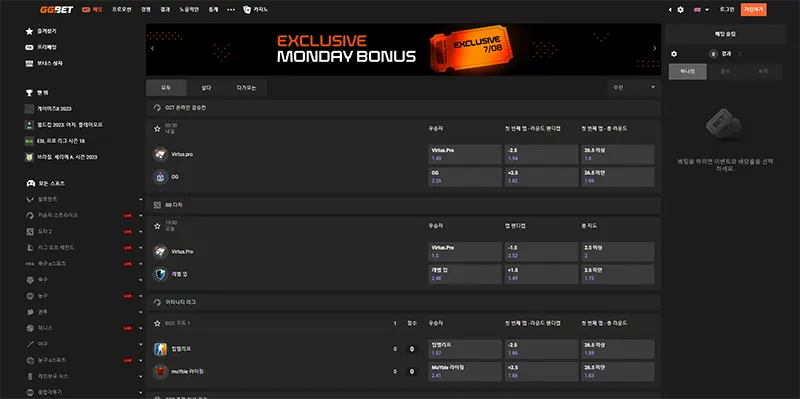Click the bonus box icon in the sidebar
Image resolution: width=800 pixels, height=399 pixels.
29,63
